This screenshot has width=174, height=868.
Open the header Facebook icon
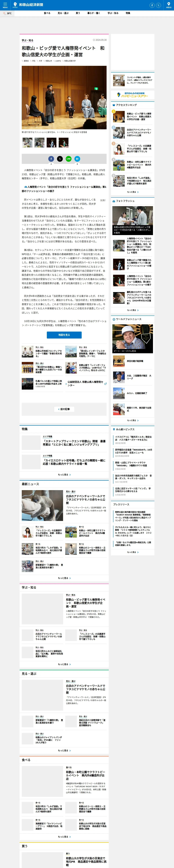click(x=152, y=5)
